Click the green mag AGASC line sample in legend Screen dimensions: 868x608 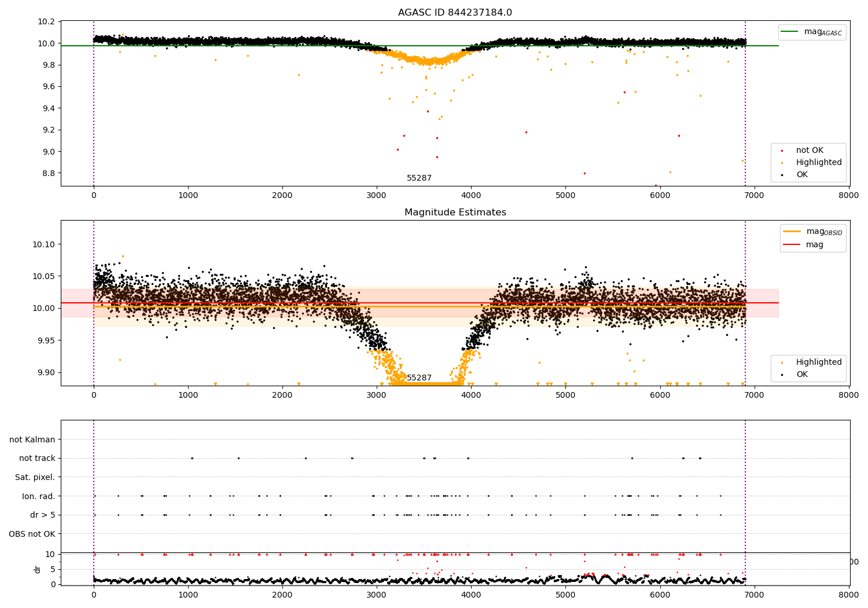coord(789,32)
